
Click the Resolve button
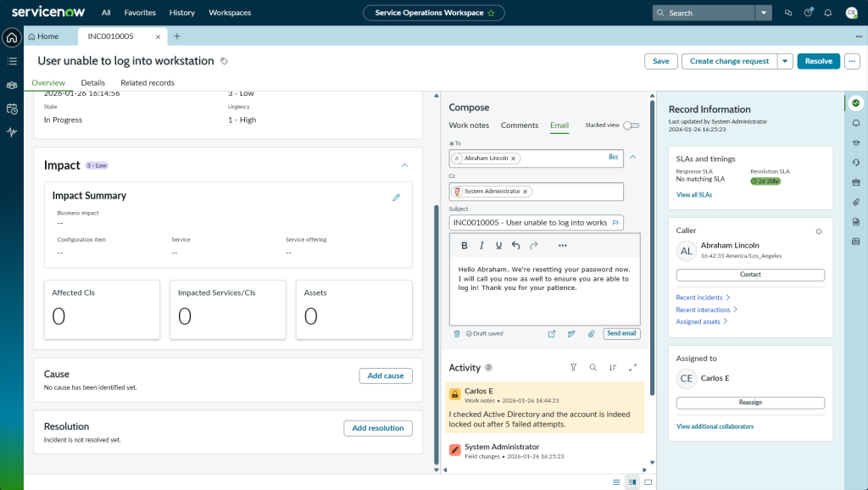tap(818, 61)
